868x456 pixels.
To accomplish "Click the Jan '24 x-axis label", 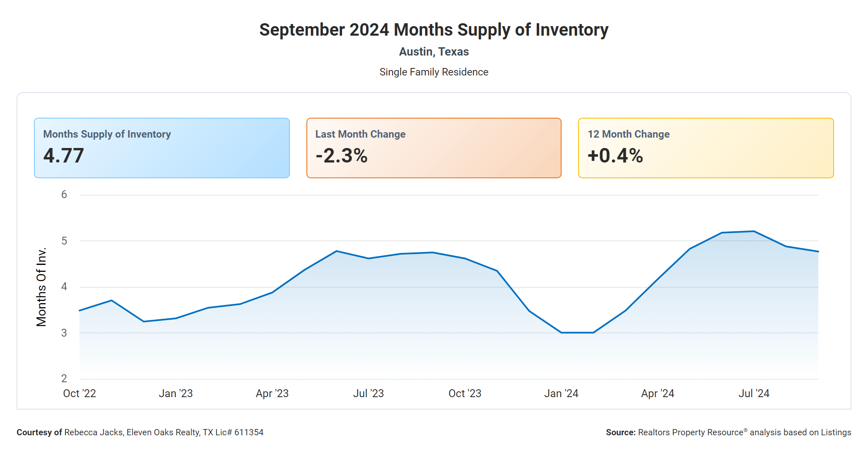I will click(x=561, y=393).
